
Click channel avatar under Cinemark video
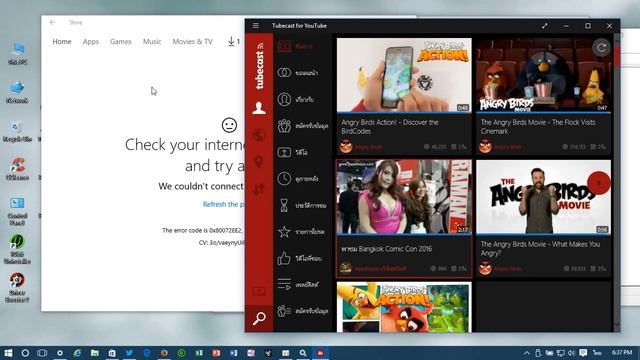coord(485,146)
